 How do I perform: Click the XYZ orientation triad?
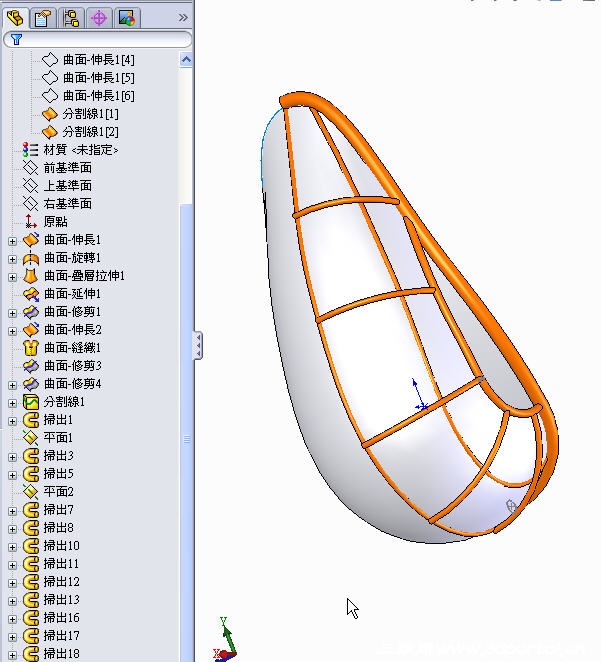(x=225, y=640)
